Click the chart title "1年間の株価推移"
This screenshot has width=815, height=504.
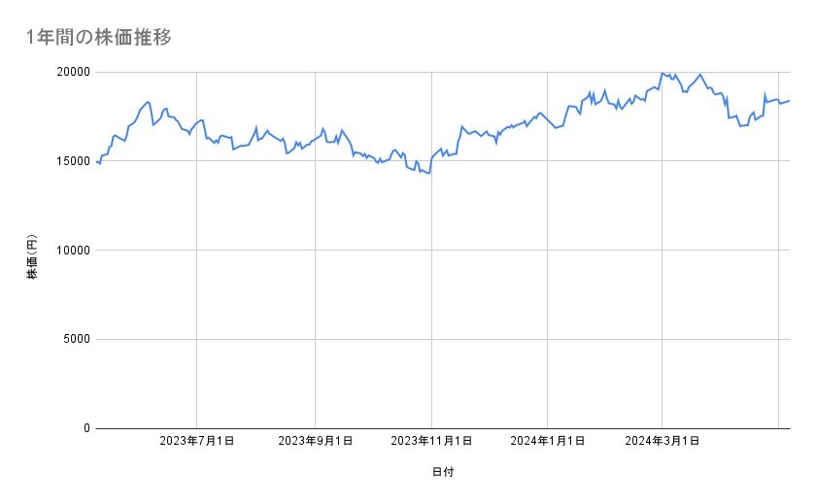coord(100,38)
